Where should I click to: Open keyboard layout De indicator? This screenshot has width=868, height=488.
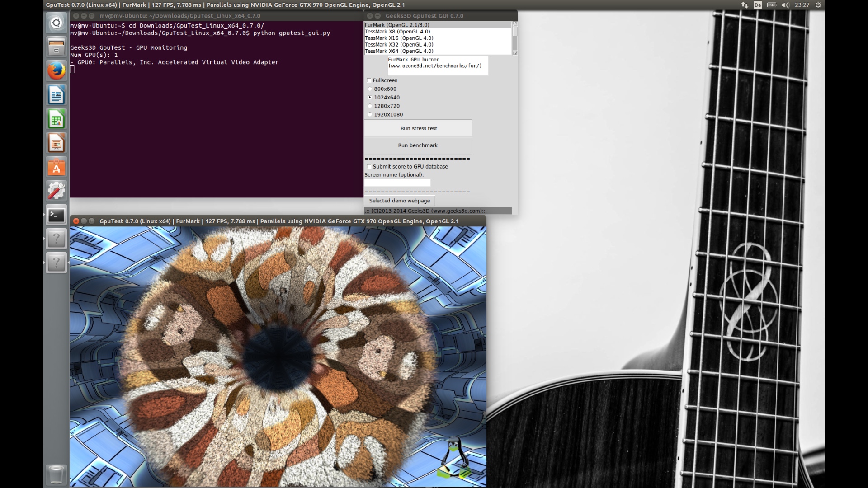point(758,5)
